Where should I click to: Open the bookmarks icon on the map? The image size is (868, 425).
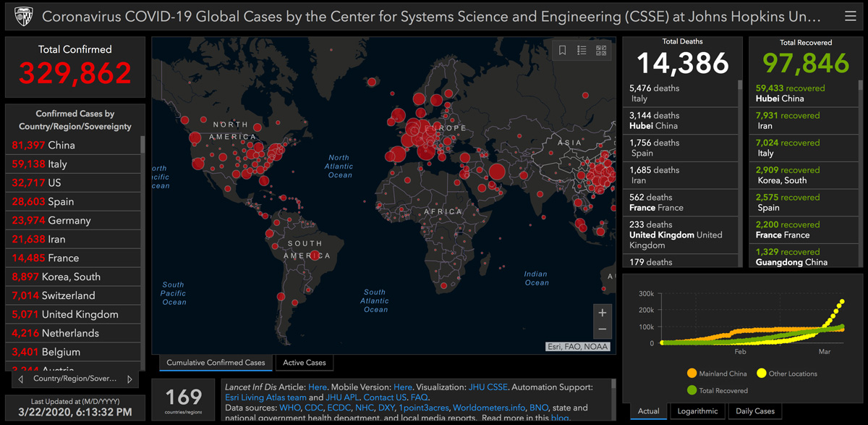click(563, 50)
